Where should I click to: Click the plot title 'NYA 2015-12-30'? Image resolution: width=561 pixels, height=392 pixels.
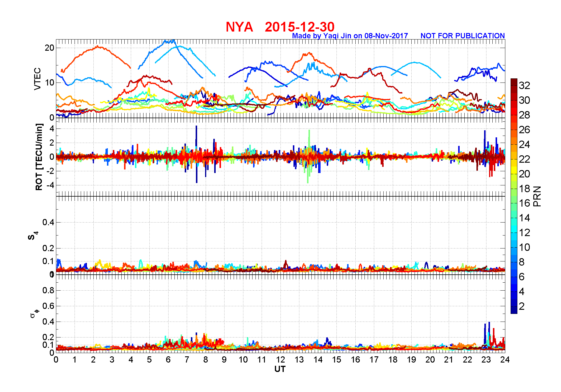pyautogui.click(x=280, y=27)
